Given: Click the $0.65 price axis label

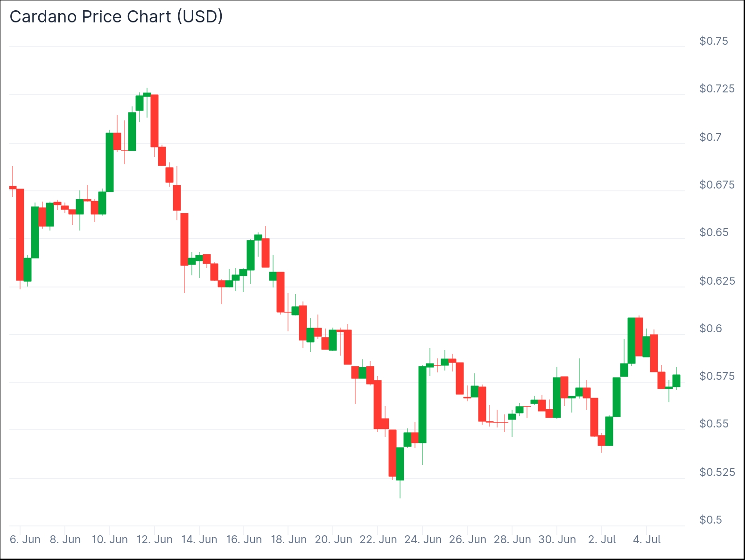Looking at the screenshot, I should (714, 232).
